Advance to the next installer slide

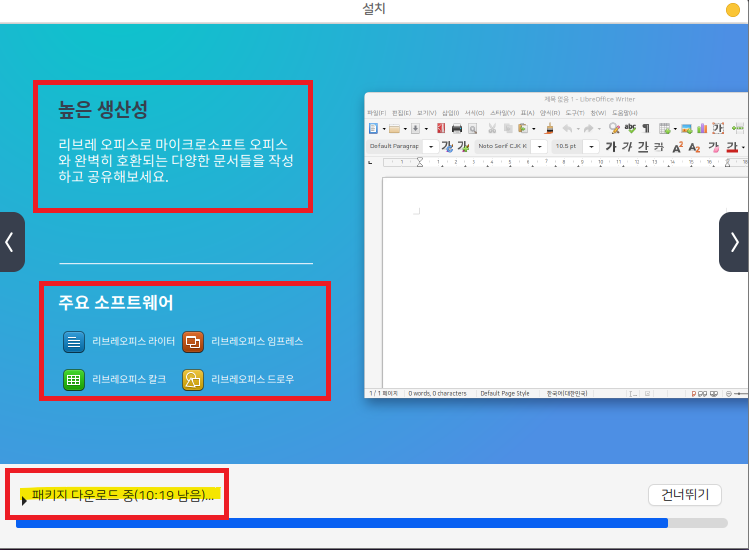(735, 242)
